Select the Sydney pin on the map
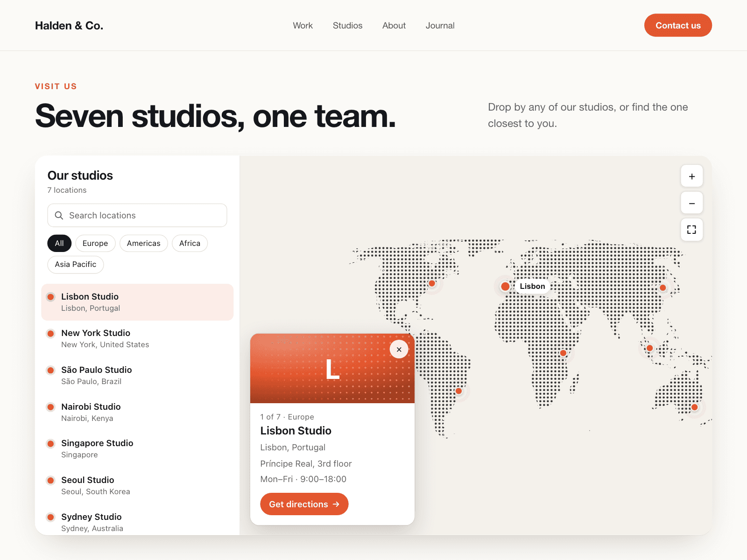 pos(695,407)
